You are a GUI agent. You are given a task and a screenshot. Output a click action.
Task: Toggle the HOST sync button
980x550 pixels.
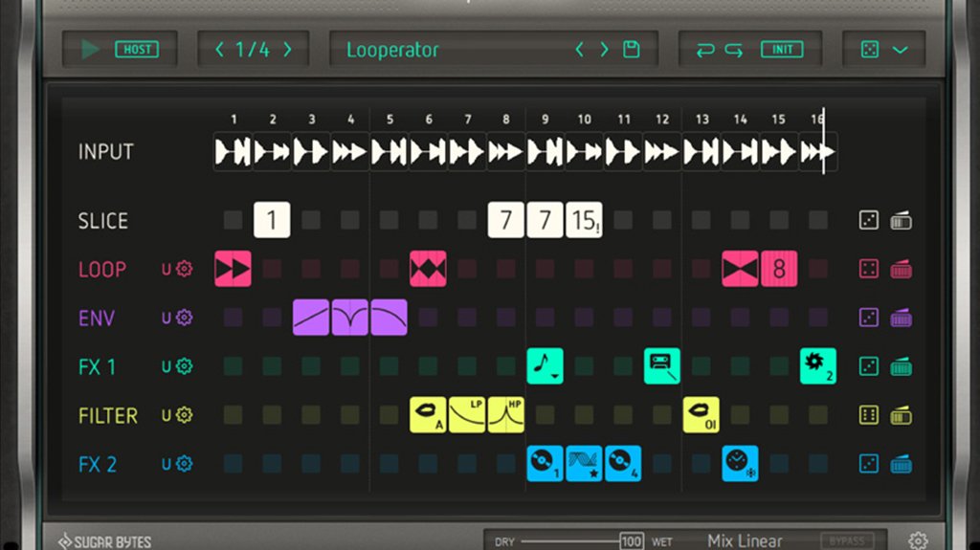coord(137,50)
